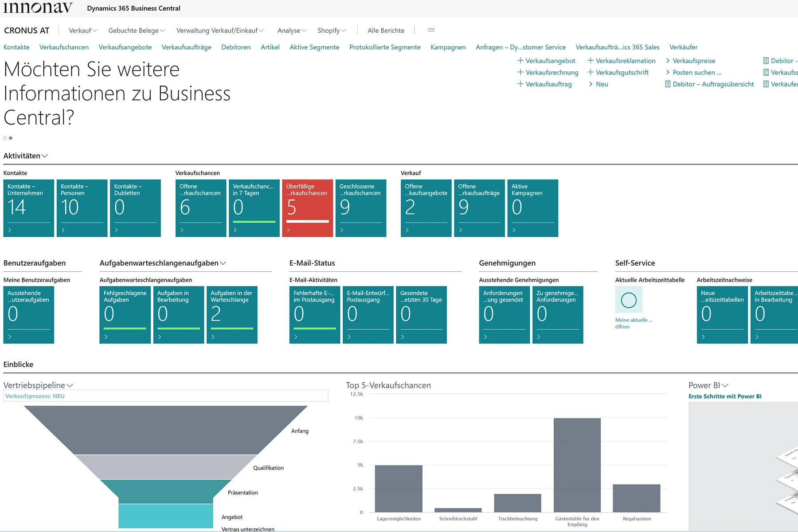Click report icon for Debitor – Auftragsübersicht
The image size is (798, 532).
[x=668, y=84]
